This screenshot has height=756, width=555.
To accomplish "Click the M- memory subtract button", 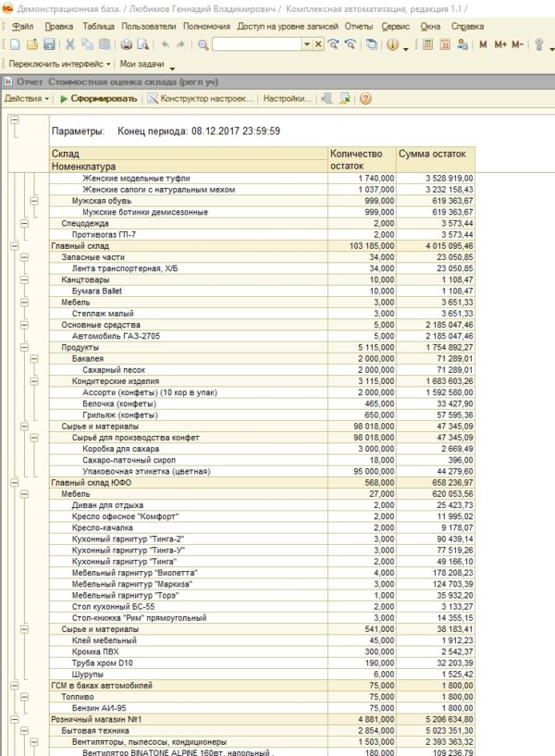I will [x=517, y=44].
